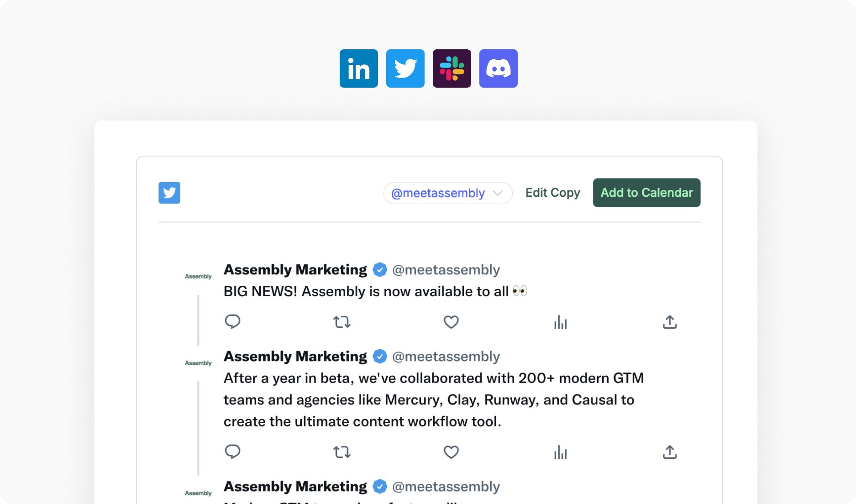856x504 pixels.
Task: Share the beta collaboration tweet
Action: [670, 452]
